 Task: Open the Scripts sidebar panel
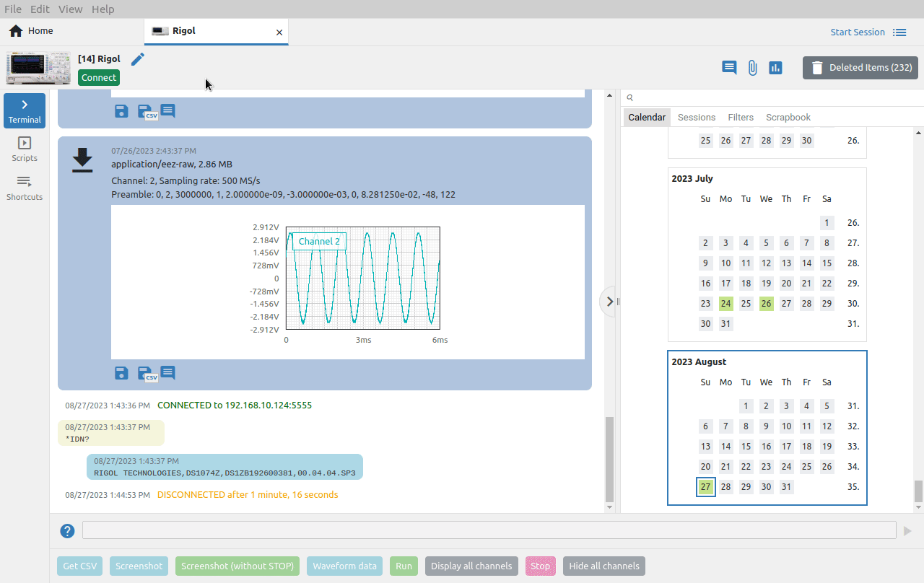coord(25,149)
